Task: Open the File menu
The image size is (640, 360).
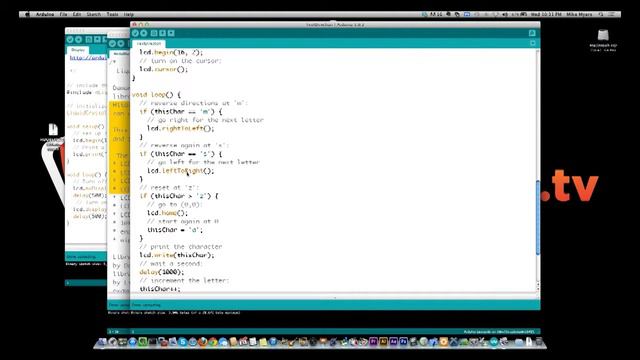Action: pos(63,14)
